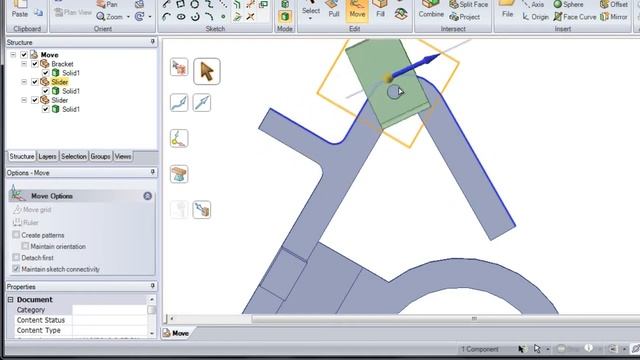Open the Zoom dropdown arrow
This screenshot has width=640, height=360.
128,17
